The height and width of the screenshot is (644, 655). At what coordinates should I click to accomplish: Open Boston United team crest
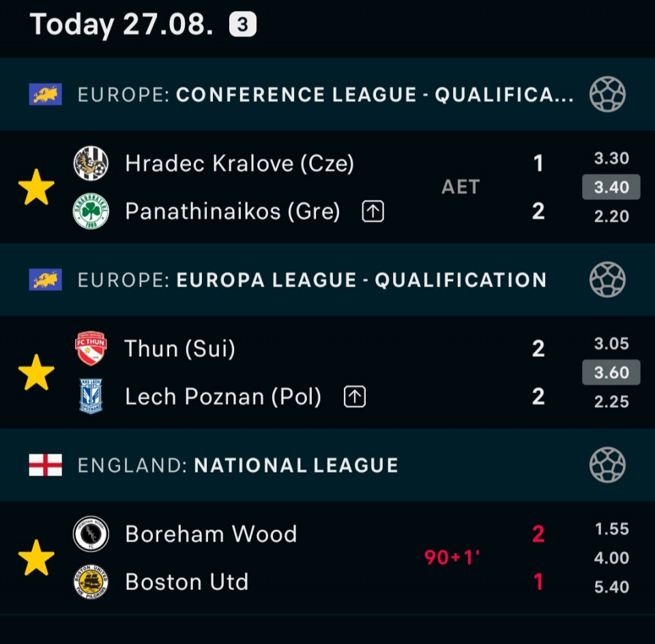tap(91, 582)
